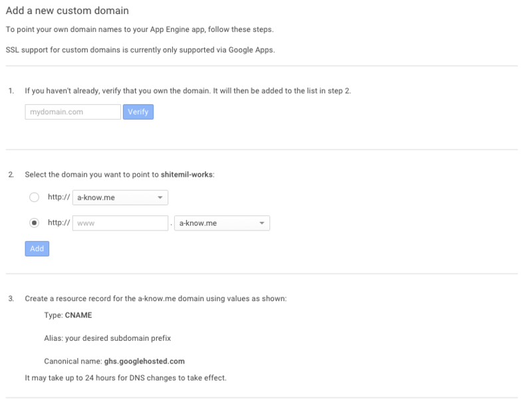Click the 'Add a new custom domain' heading
Screen dimensions: 532x406
pyautogui.click(x=67, y=11)
